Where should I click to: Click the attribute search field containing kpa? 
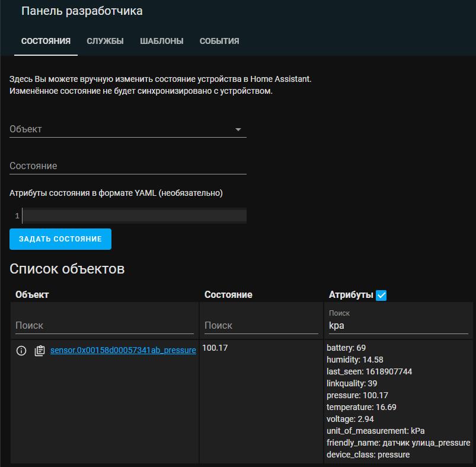point(397,325)
